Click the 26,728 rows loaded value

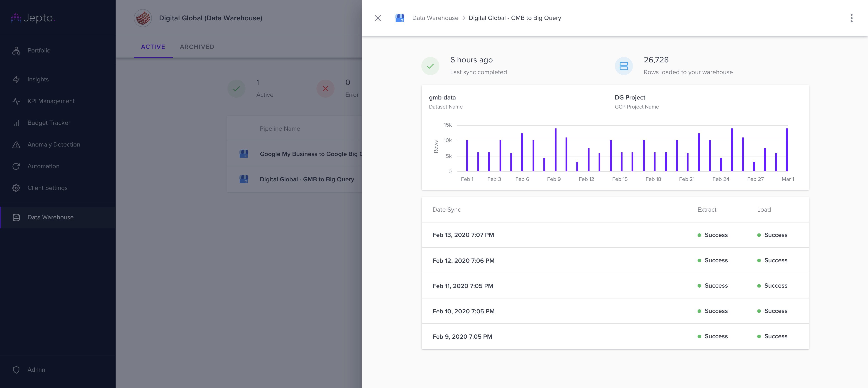click(656, 60)
